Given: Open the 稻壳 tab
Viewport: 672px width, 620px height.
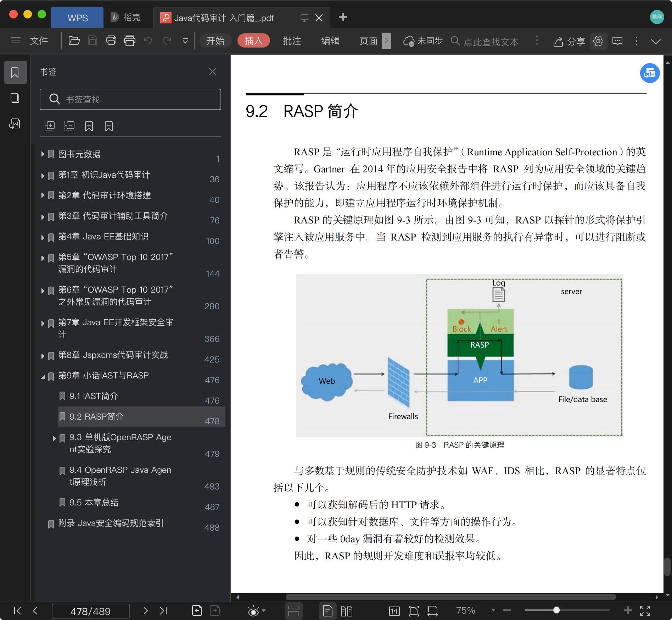Looking at the screenshot, I should tap(126, 17).
